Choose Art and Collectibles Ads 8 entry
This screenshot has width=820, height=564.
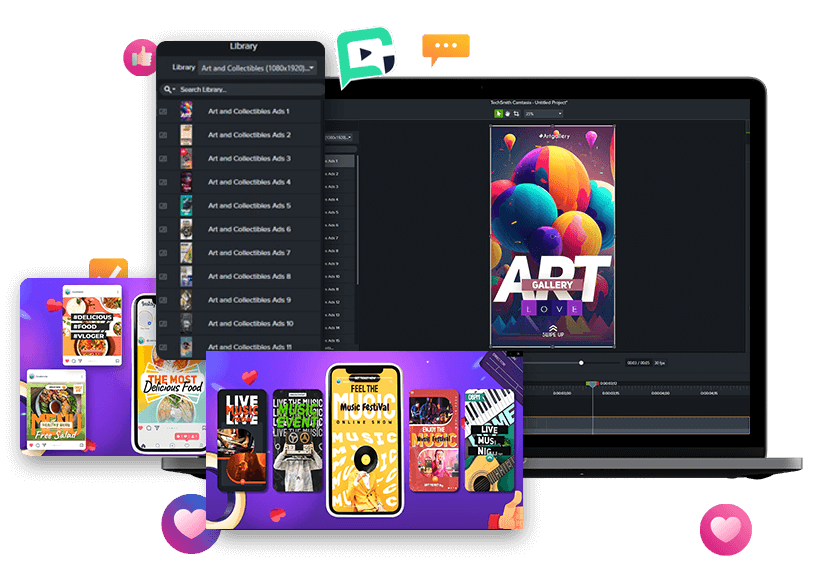(x=249, y=276)
